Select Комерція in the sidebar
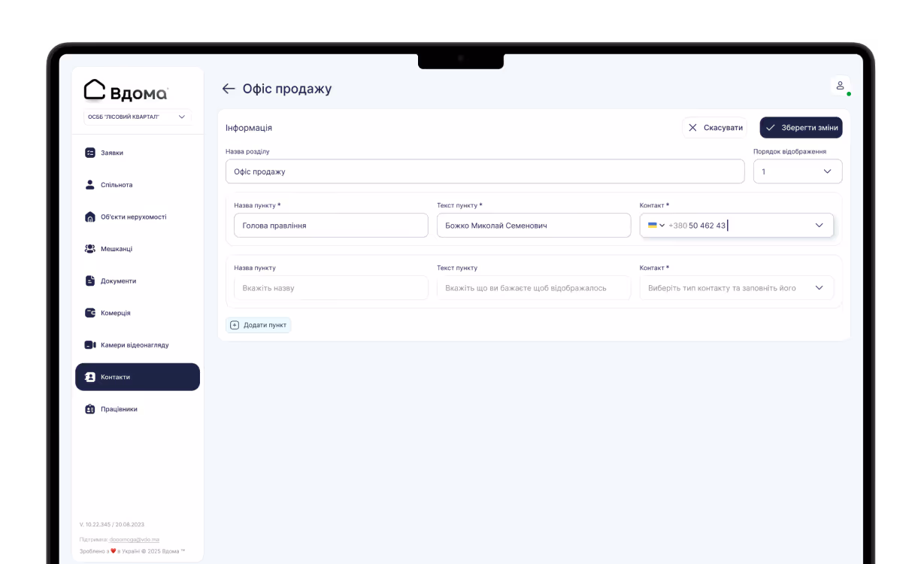 click(138, 313)
